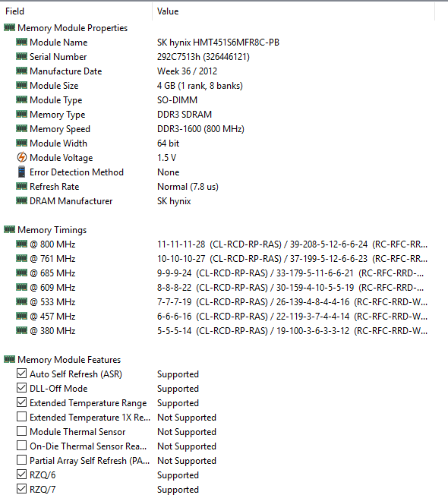
Task: Click the Memory Module Properties section icon
Action: pyautogui.click(x=9, y=28)
